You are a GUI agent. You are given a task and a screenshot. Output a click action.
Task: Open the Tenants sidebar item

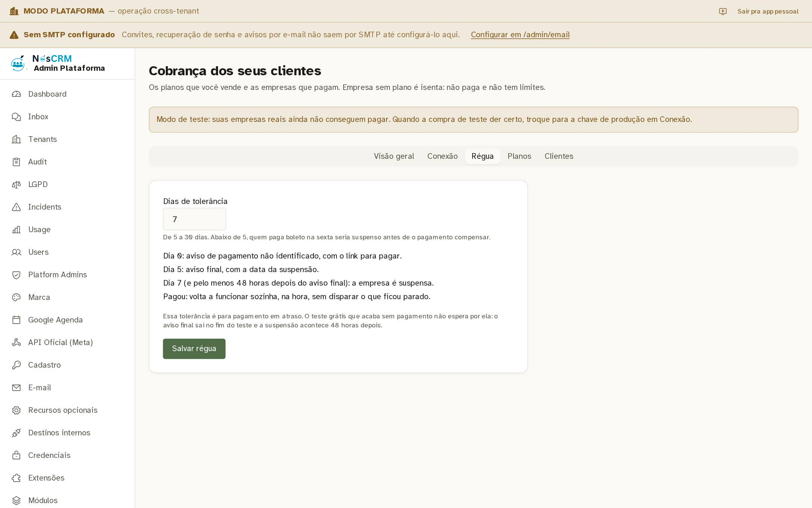[x=68, y=139]
